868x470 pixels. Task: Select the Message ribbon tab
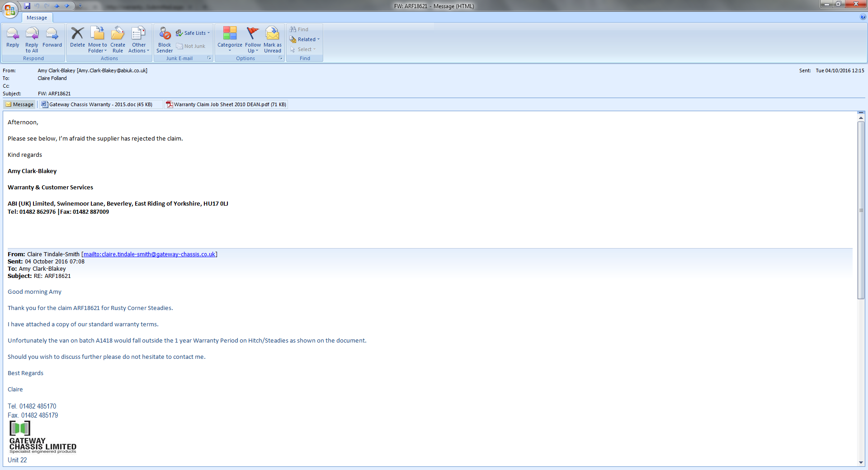pyautogui.click(x=37, y=18)
